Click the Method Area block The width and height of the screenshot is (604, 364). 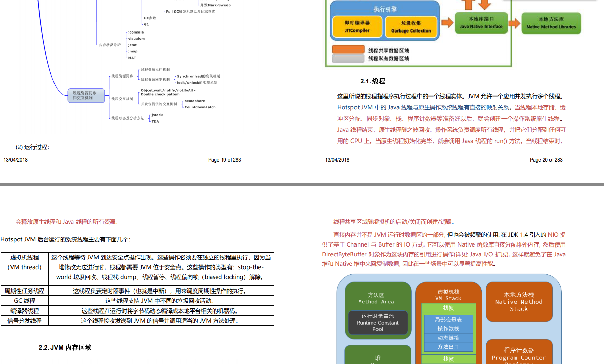pos(378,311)
